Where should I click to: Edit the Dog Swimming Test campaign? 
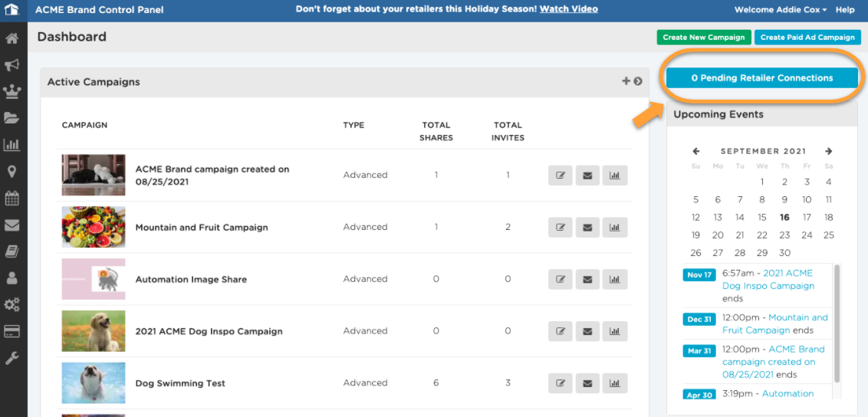tap(561, 383)
